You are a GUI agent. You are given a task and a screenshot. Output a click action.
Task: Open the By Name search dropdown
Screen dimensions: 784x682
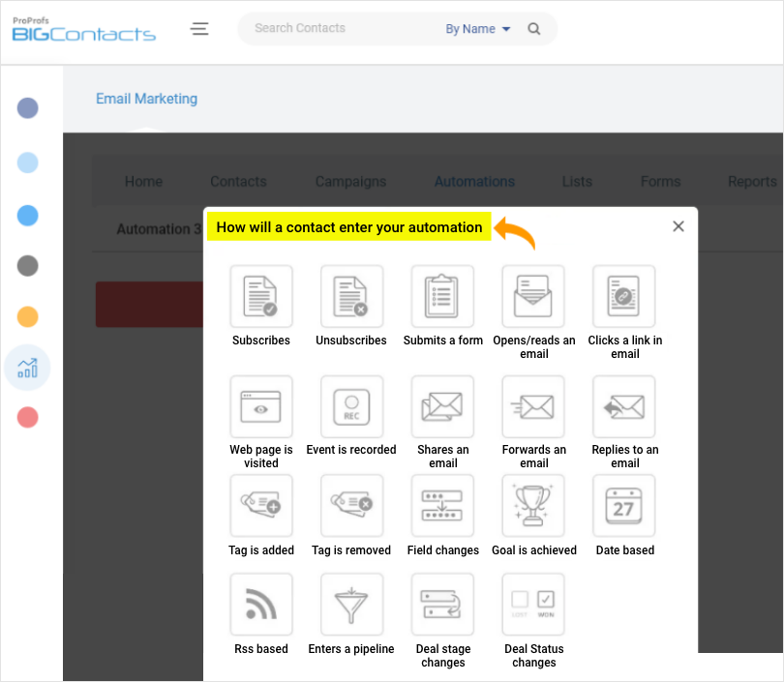pos(477,29)
